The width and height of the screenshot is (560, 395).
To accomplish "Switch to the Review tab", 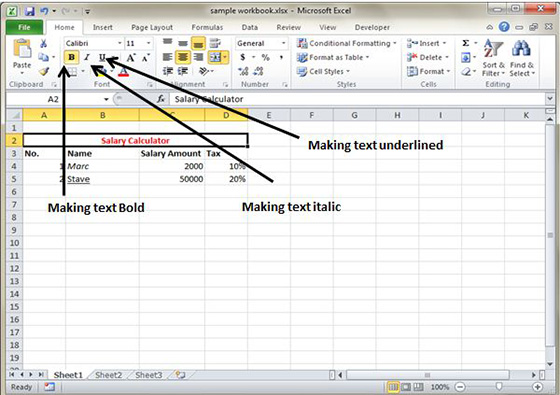I will pyautogui.click(x=289, y=27).
